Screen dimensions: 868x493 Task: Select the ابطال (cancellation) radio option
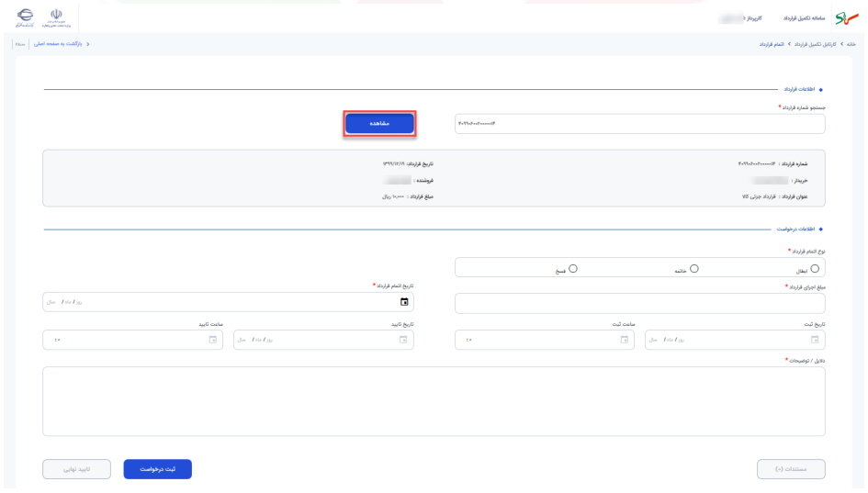(x=815, y=269)
